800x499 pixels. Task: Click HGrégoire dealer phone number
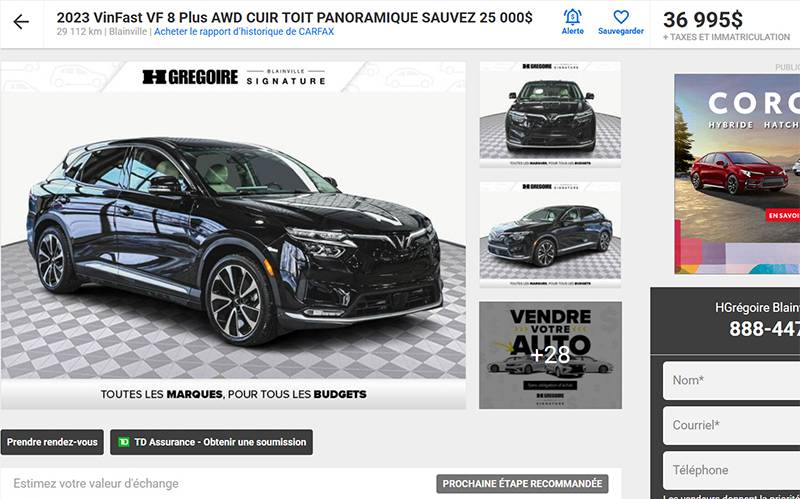pyautogui.click(x=764, y=329)
